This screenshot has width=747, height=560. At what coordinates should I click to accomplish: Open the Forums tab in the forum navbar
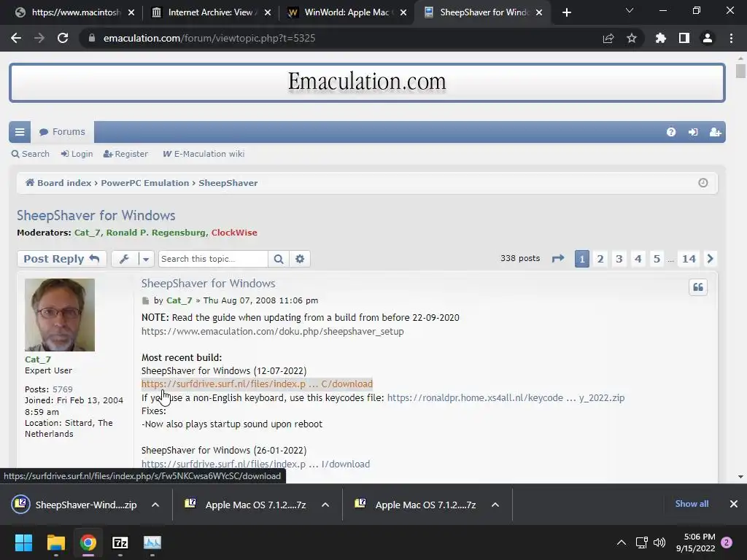pos(63,132)
